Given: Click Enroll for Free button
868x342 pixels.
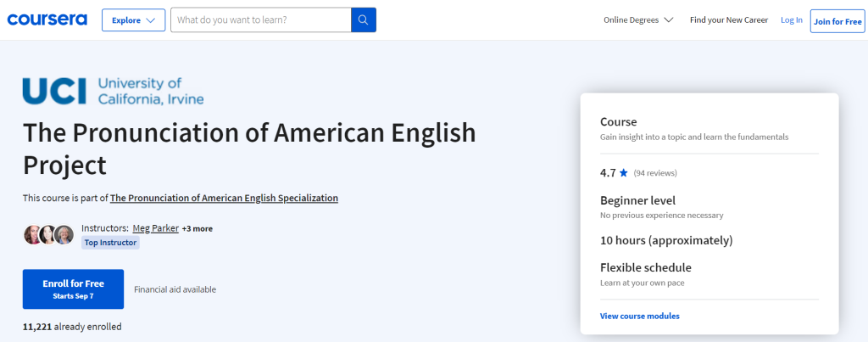Looking at the screenshot, I should (x=73, y=289).
